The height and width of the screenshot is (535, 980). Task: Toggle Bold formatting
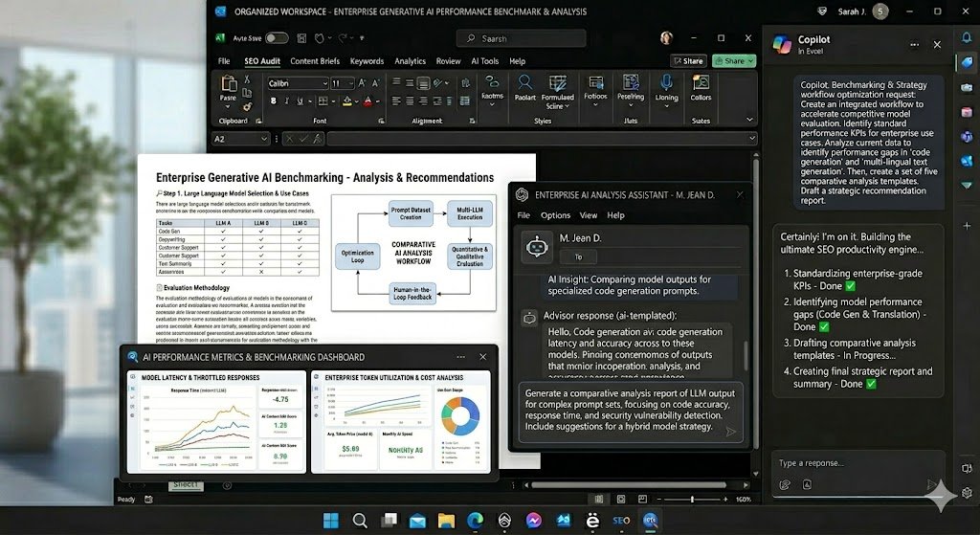[x=273, y=100]
